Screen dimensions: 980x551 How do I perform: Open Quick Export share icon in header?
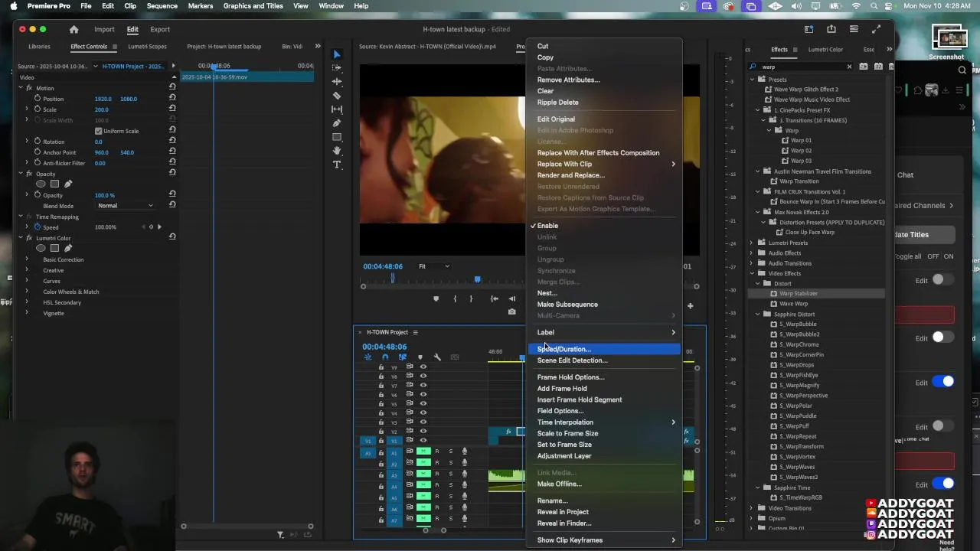click(831, 29)
